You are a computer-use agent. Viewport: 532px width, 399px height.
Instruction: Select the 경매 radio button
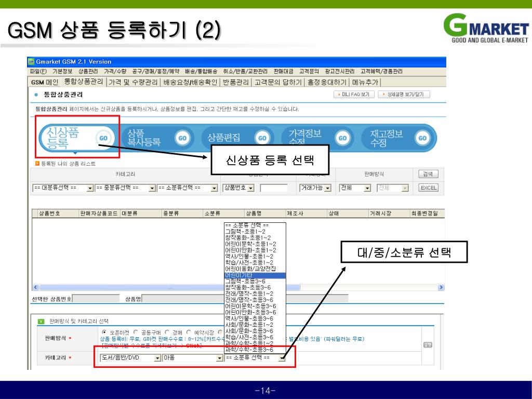point(167,332)
